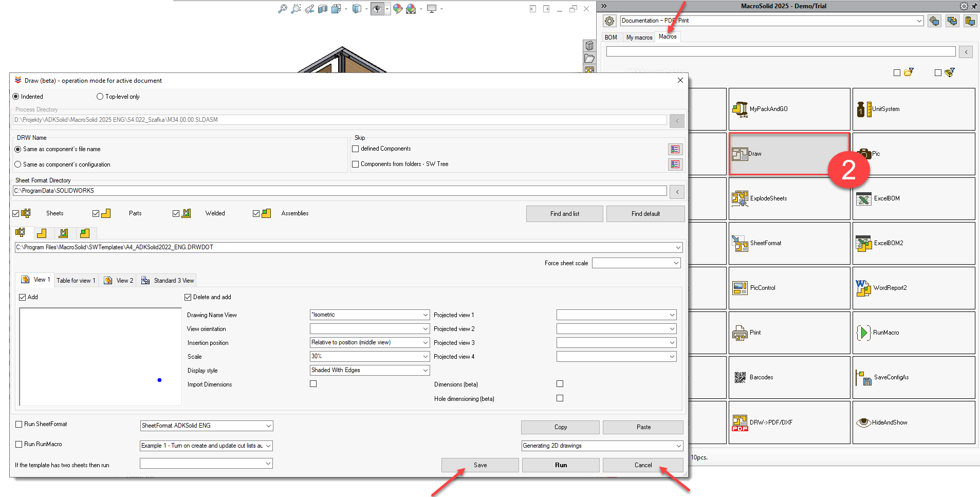
Task: Launch the SaveConfigAs macro
Action: 914,377
